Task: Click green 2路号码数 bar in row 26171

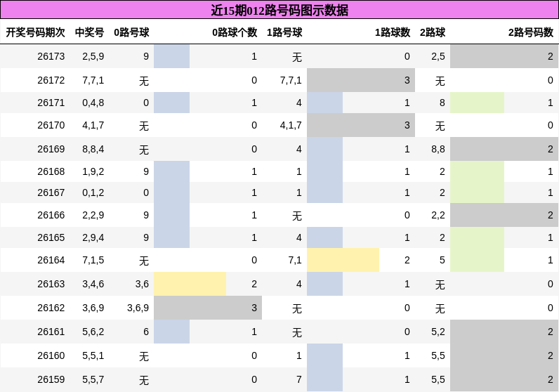Action: (x=477, y=103)
